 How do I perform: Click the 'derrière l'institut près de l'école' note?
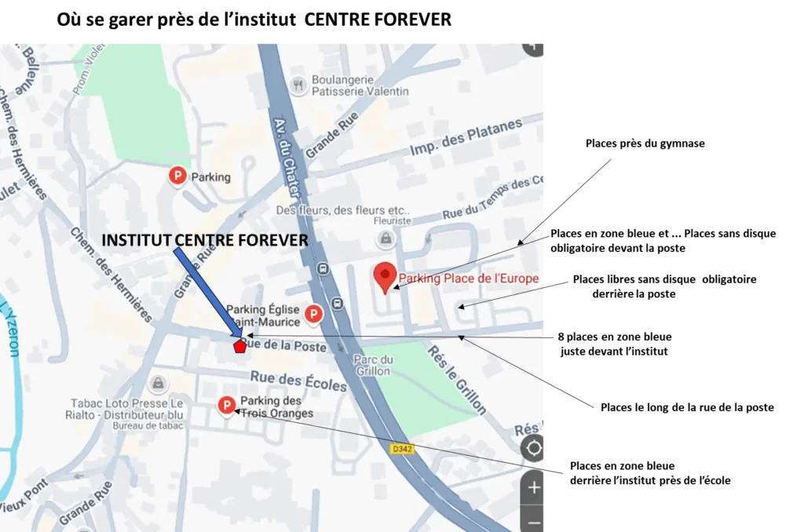[650, 481]
